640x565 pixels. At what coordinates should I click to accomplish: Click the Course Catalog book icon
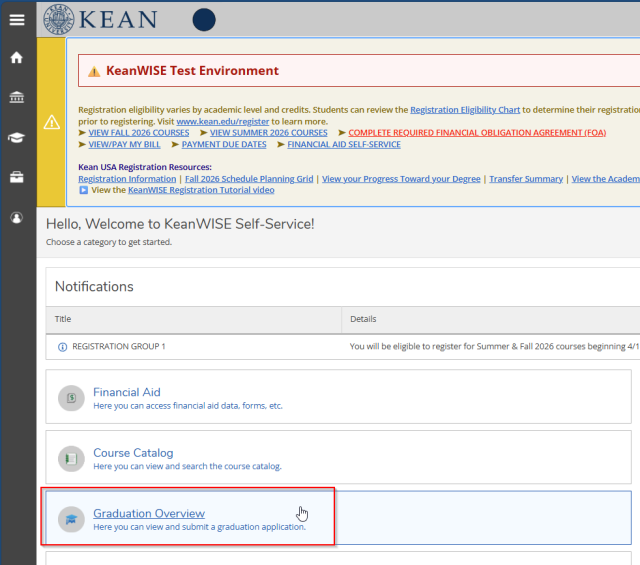coord(71,458)
